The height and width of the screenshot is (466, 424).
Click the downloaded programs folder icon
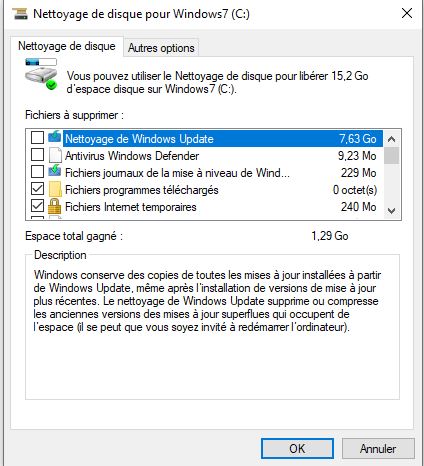(55, 189)
